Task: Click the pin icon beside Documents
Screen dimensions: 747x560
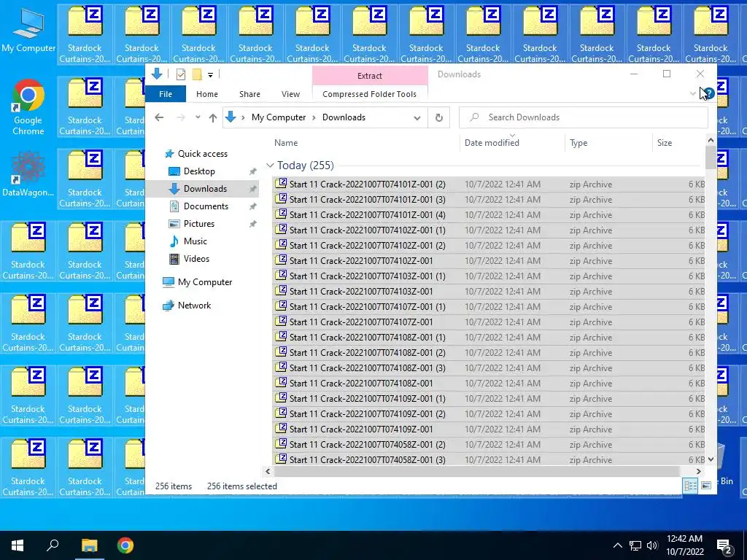Action: 252,206
